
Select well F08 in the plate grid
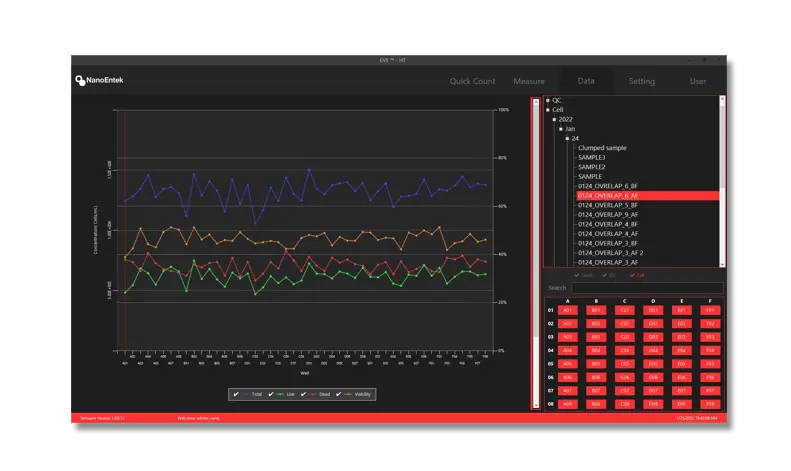[x=710, y=404]
